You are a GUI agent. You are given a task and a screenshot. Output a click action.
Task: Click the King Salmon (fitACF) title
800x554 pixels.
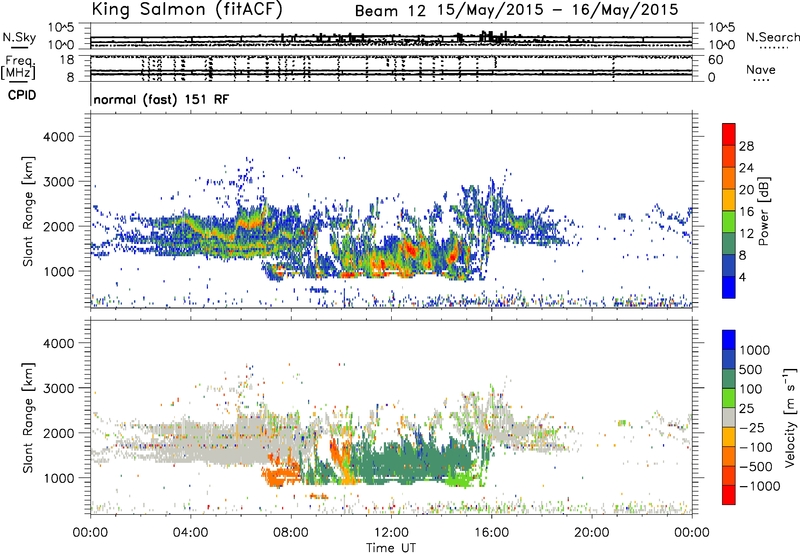coord(187,10)
